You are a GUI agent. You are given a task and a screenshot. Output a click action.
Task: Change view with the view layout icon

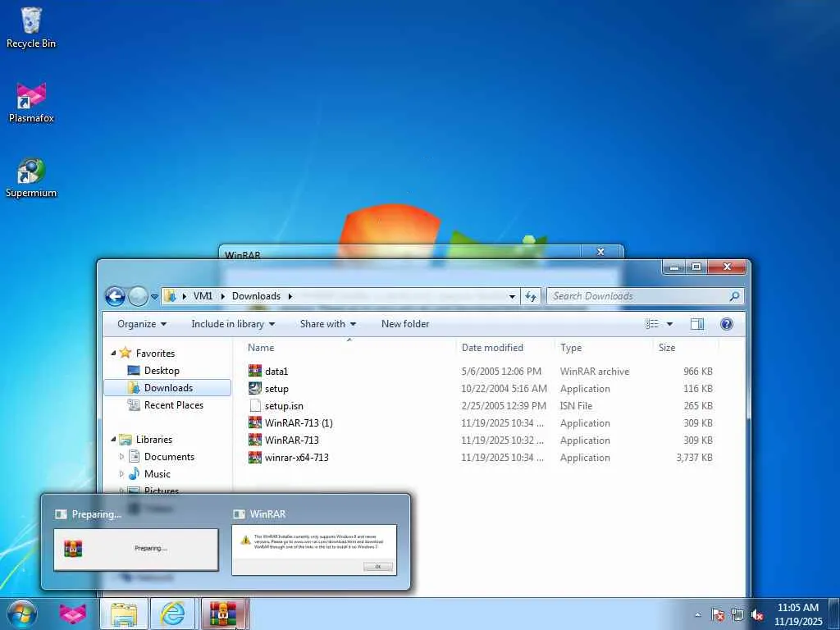[652, 323]
